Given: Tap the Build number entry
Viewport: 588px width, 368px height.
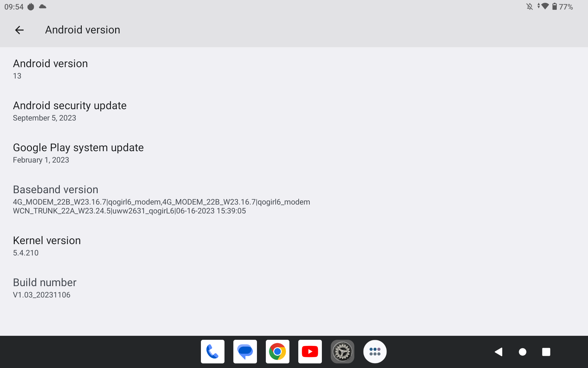Looking at the screenshot, I should pyautogui.click(x=45, y=288).
